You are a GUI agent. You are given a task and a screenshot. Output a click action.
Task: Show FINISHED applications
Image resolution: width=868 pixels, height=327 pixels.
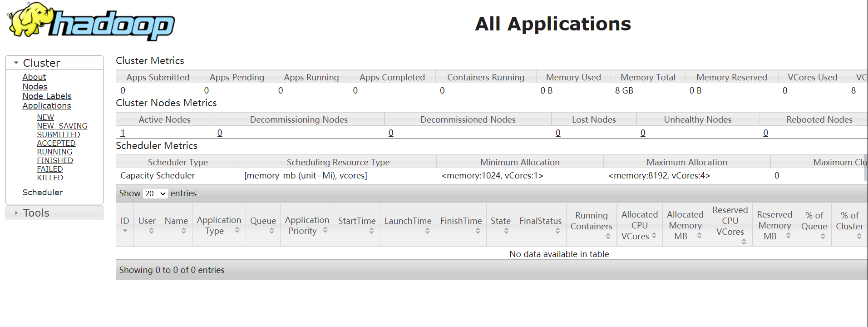(55, 160)
